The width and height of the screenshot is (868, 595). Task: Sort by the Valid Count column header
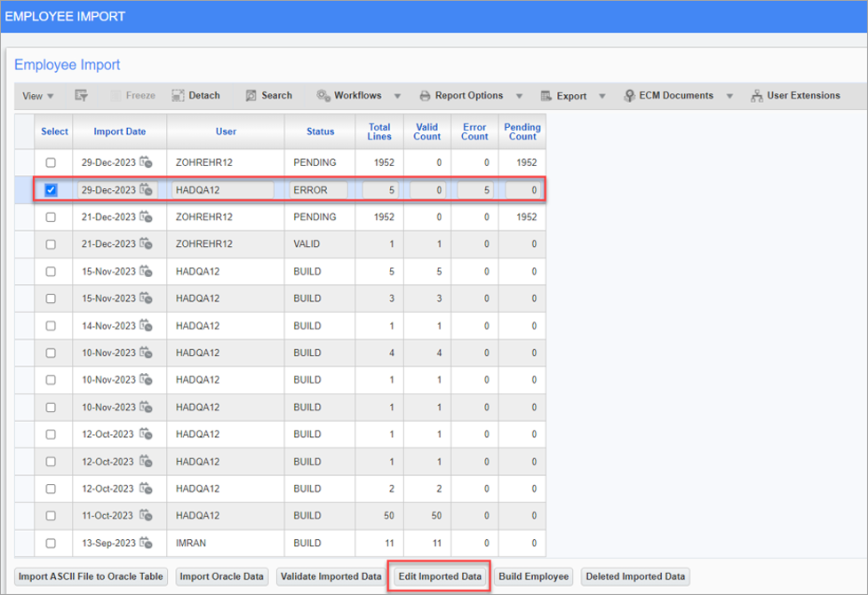(x=426, y=131)
